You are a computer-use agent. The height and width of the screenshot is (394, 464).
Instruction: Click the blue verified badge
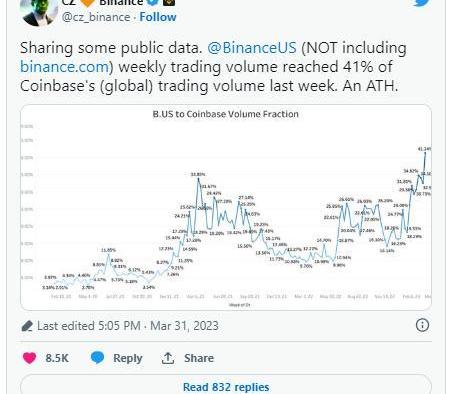(x=153, y=2)
